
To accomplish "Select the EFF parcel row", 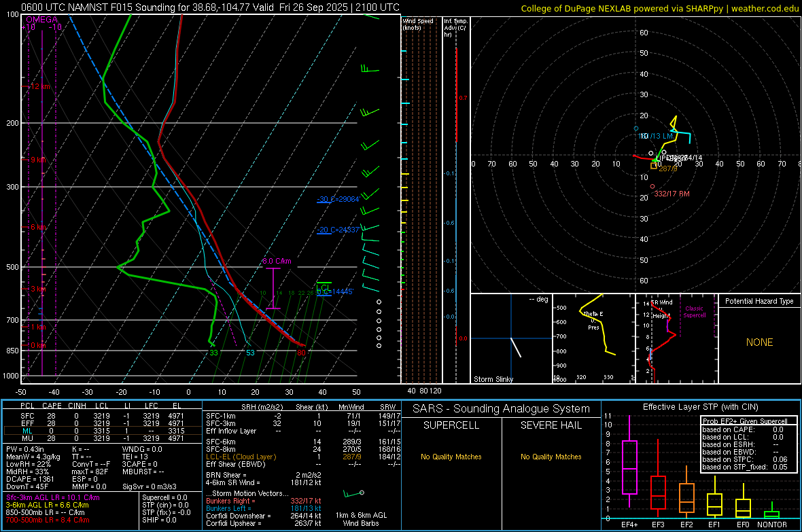I will coord(103,423).
